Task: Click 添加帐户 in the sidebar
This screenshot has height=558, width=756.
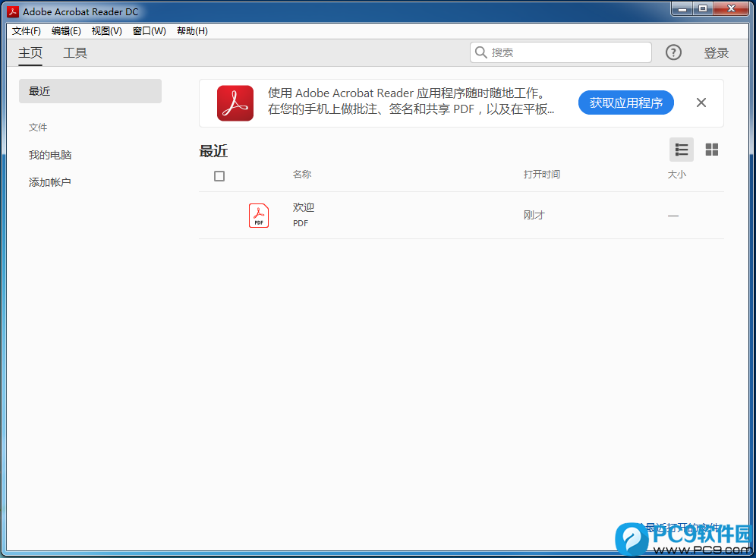Action: pyautogui.click(x=49, y=182)
